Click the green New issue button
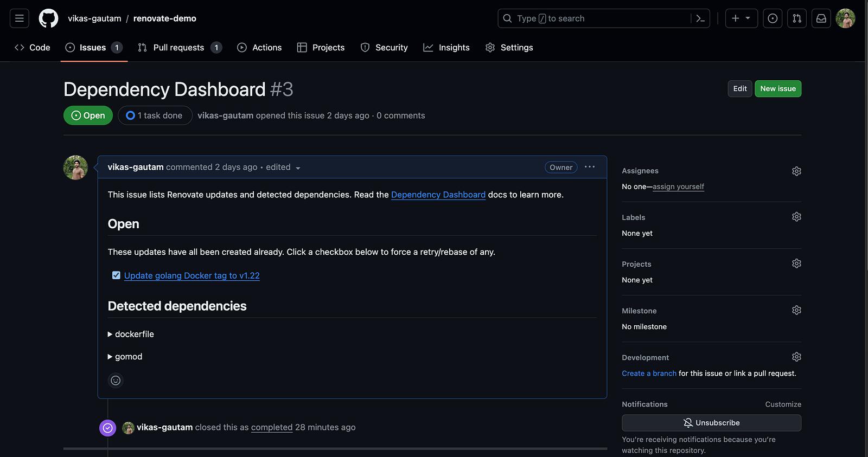Screen dimensions: 868x457 pos(778,88)
